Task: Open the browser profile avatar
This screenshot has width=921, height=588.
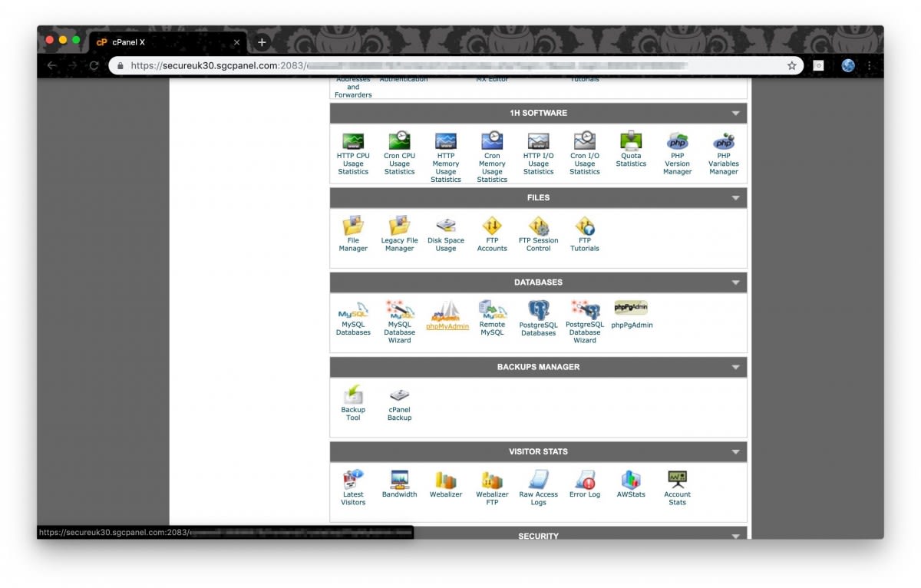Action: tap(848, 66)
